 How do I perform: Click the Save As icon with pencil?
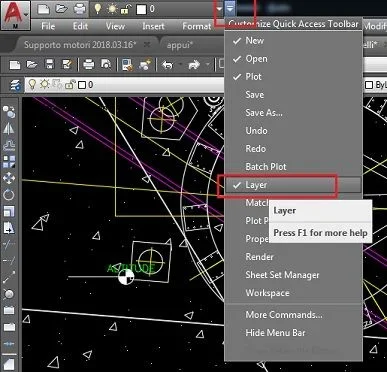point(67,64)
